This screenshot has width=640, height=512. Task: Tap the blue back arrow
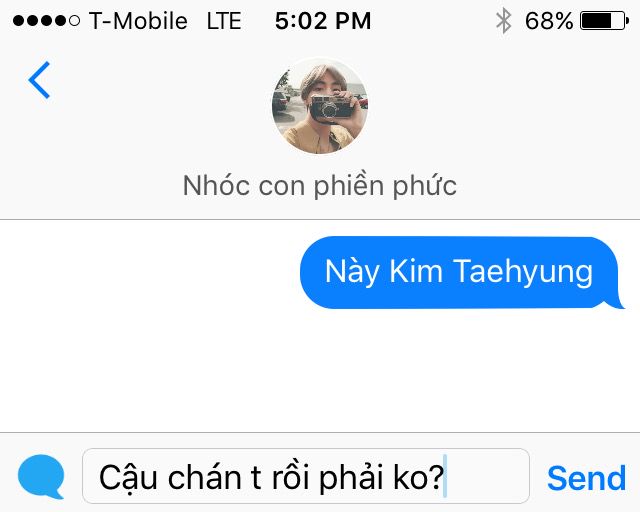(39, 80)
